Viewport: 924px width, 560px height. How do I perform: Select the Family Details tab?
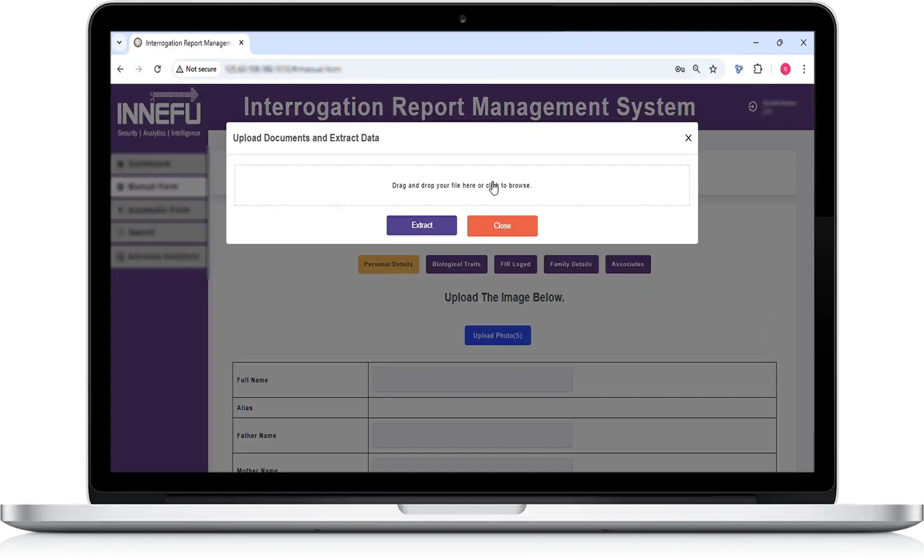click(570, 264)
